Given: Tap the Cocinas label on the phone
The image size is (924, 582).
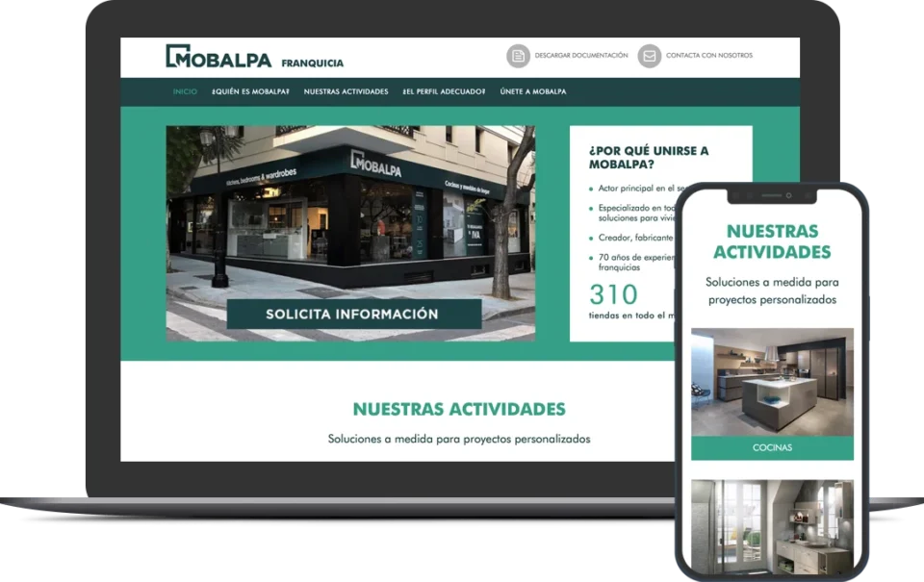Looking at the screenshot, I should (x=772, y=447).
